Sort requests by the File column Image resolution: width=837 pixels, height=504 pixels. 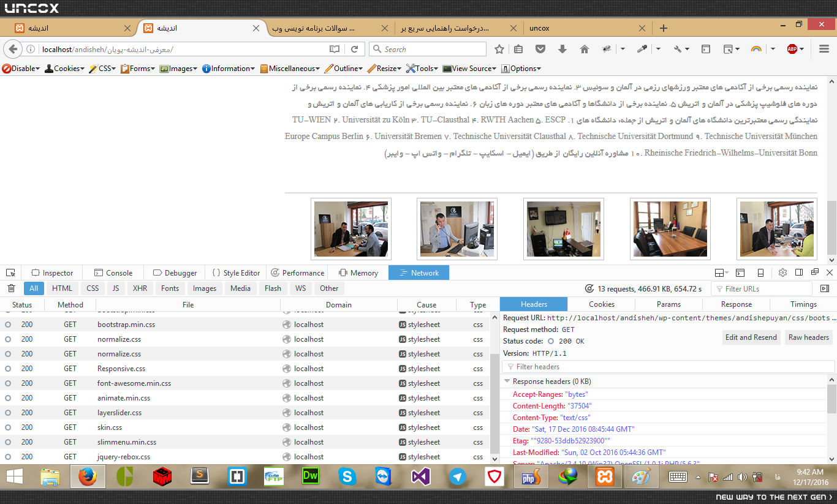click(188, 304)
